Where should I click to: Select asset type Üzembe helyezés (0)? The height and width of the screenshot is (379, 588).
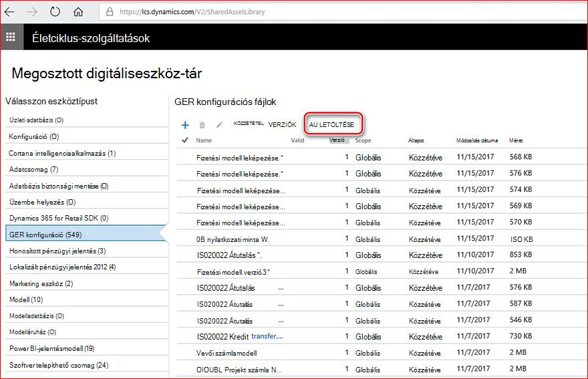pyautogui.click(x=87, y=202)
